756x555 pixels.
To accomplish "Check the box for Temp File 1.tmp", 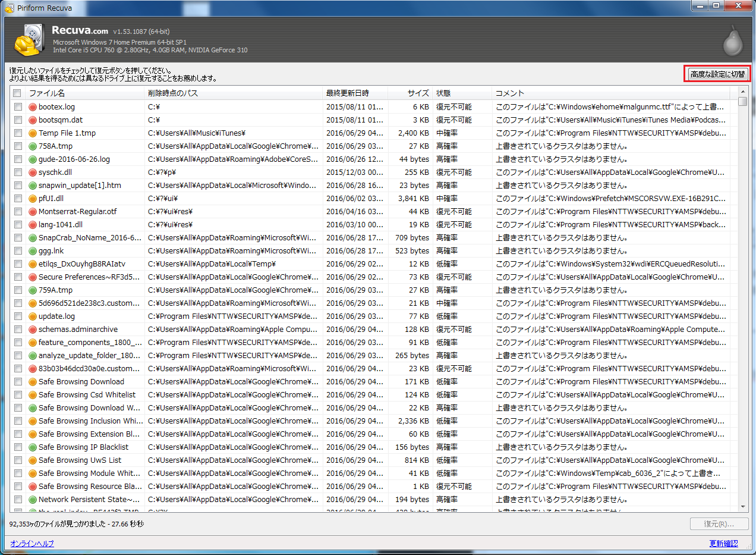I will (17, 133).
